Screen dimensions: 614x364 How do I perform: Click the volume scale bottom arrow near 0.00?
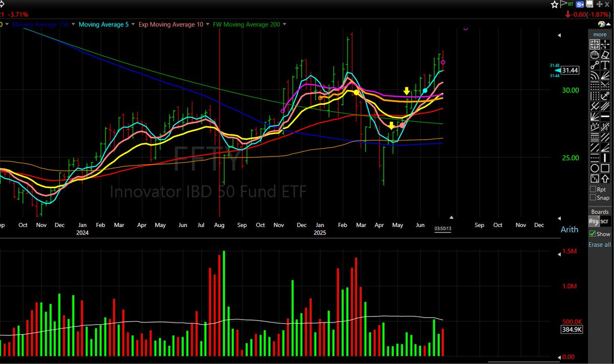click(x=559, y=356)
